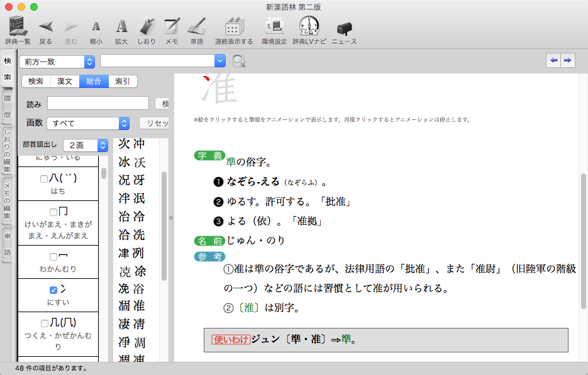The width and height of the screenshot is (588, 375).
Task: Check the はち radical checkbox
Action: [44, 178]
